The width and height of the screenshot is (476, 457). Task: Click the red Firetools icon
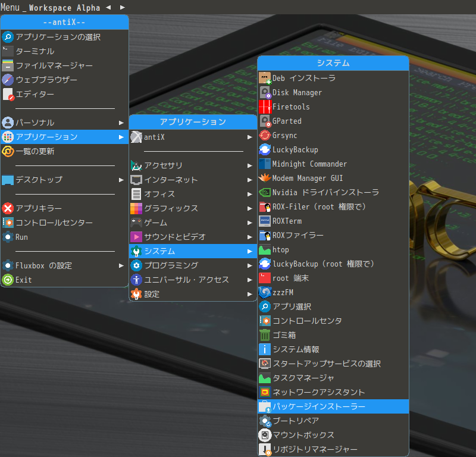pos(265,107)
